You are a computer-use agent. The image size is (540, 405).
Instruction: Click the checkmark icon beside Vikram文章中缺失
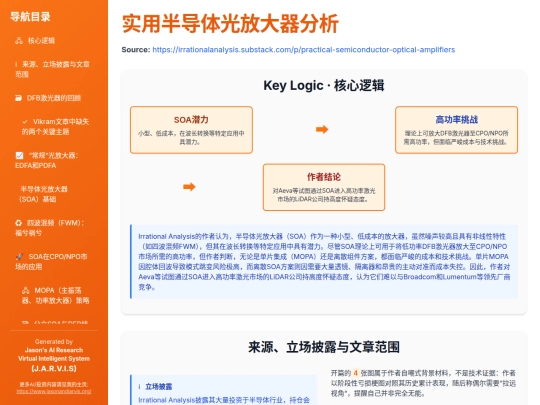(25, 122)
